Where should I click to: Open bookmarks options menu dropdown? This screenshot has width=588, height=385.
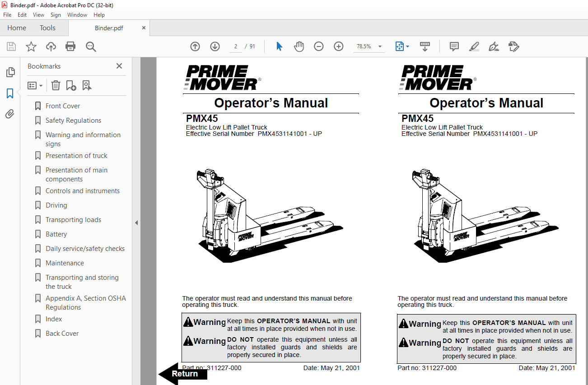pos(35,85)
